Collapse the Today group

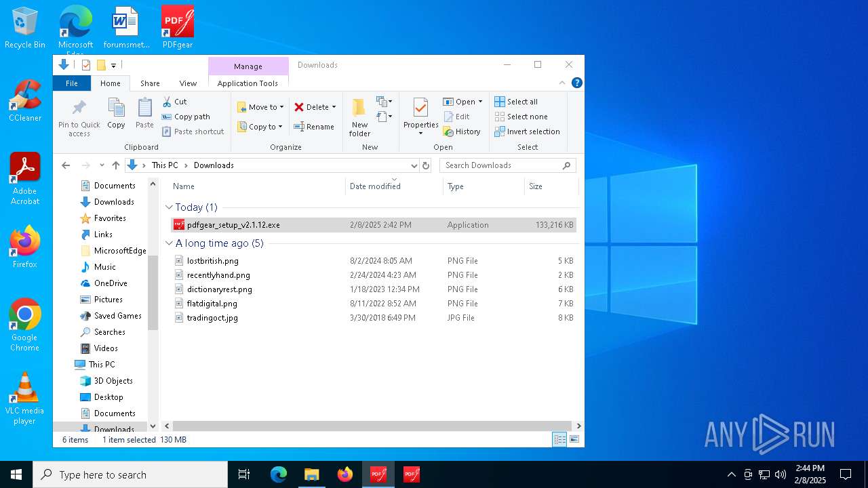(170, 207)
